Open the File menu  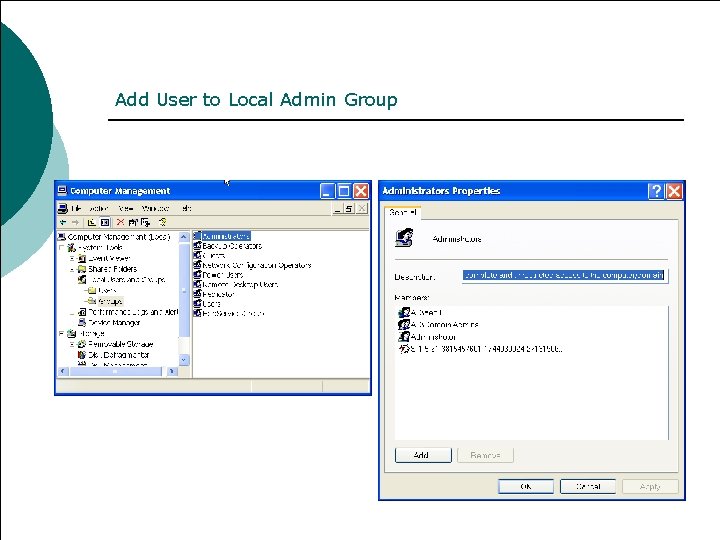point(76,208)
